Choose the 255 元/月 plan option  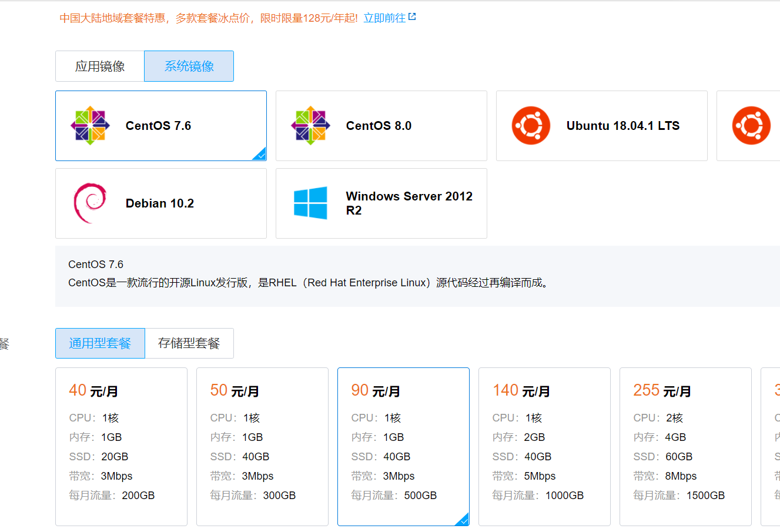(685, 446)
